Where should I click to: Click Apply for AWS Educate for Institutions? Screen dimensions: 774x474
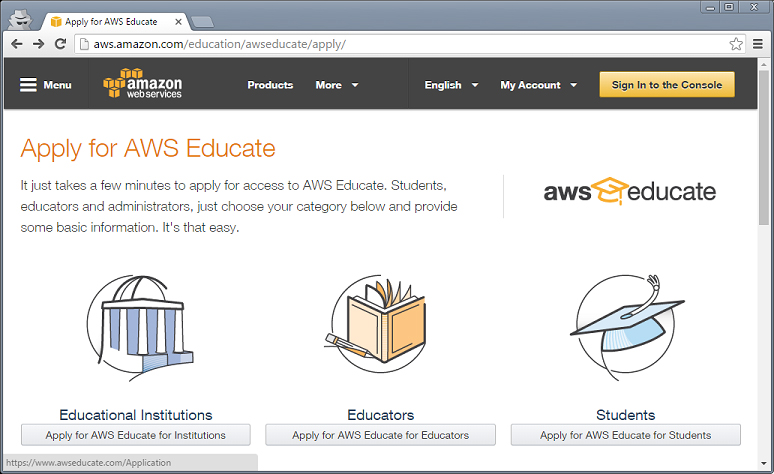pos(136,435)
